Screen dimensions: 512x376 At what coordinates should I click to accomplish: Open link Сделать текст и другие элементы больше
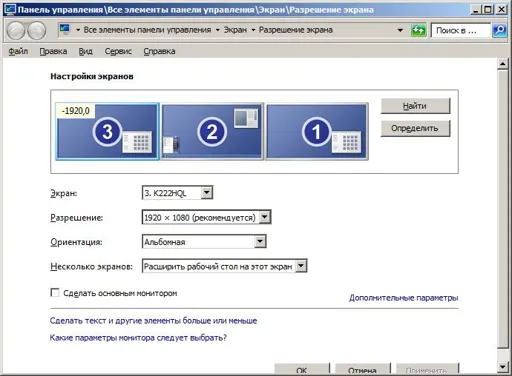click(153, 321)
